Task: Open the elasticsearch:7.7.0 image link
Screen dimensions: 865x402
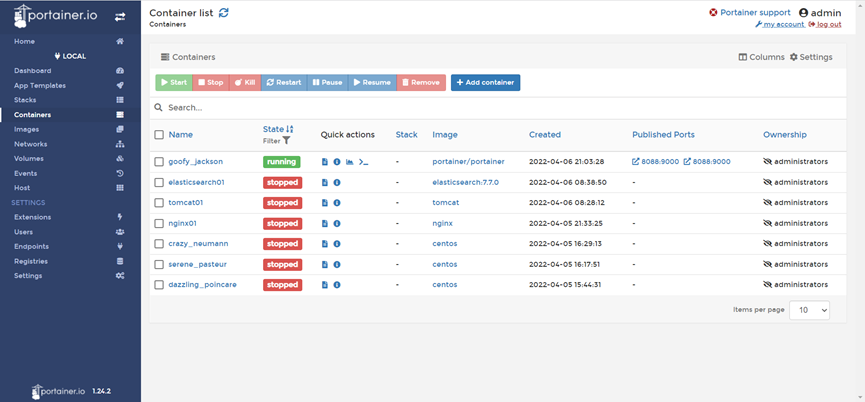Action: pyautogui.click(x=466, y=183)
